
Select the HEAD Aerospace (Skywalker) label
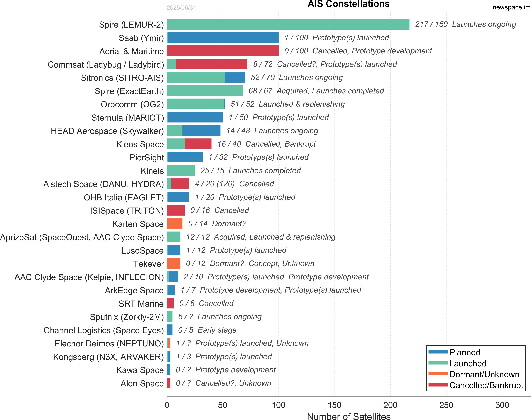(107, 131)
